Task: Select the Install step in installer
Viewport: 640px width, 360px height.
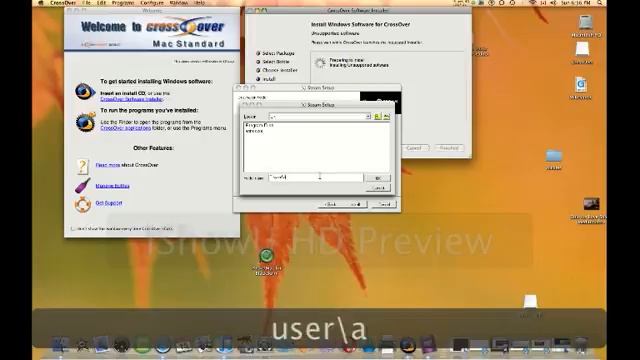Action: [266, 79]
